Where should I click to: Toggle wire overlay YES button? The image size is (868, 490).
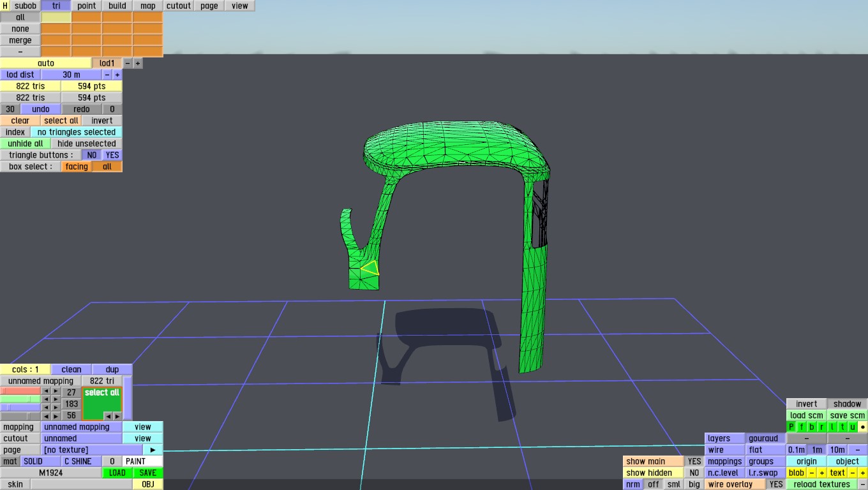pos(776,484)
